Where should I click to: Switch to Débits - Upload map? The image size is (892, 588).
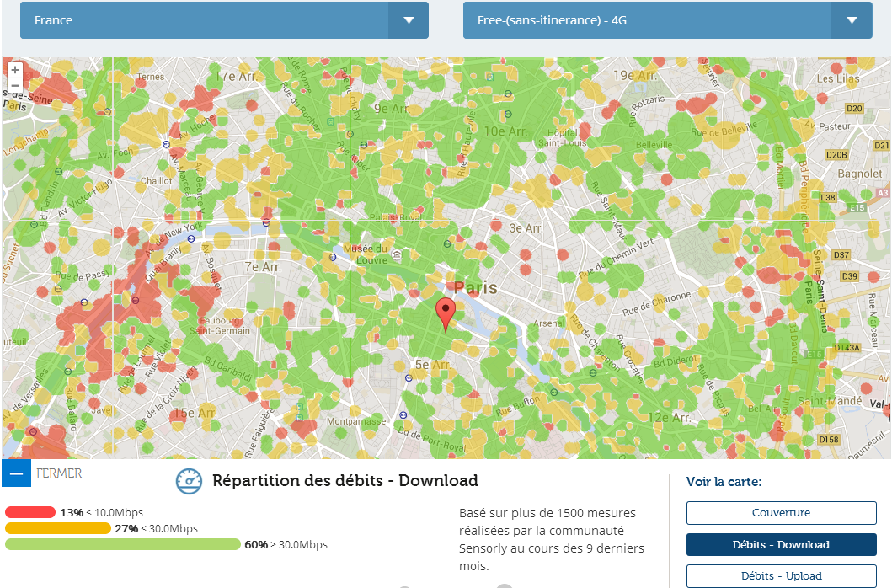781,576
